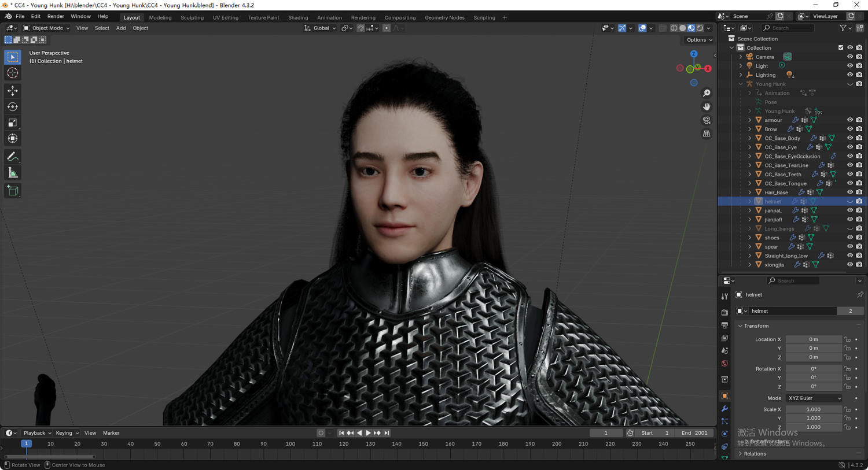Hide the Brow object in viewport

[x=850, y=129]
